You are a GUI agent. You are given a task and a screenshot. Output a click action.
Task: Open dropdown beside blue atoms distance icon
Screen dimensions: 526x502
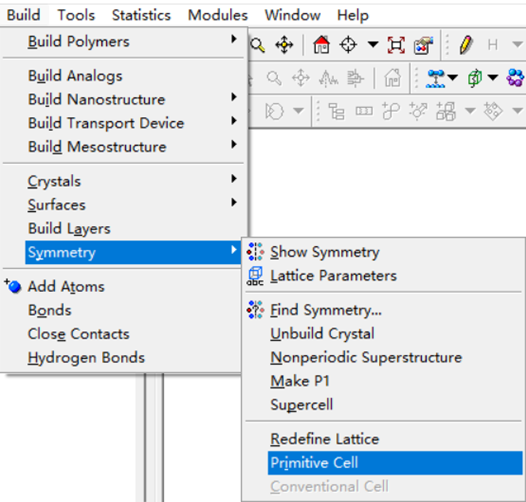(453, 78)
